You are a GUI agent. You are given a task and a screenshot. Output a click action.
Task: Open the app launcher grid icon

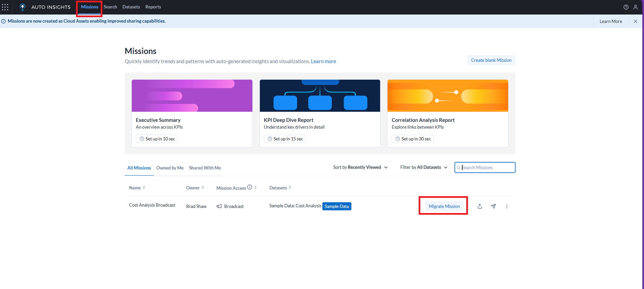pyautogui.click(x=5, y=7)
